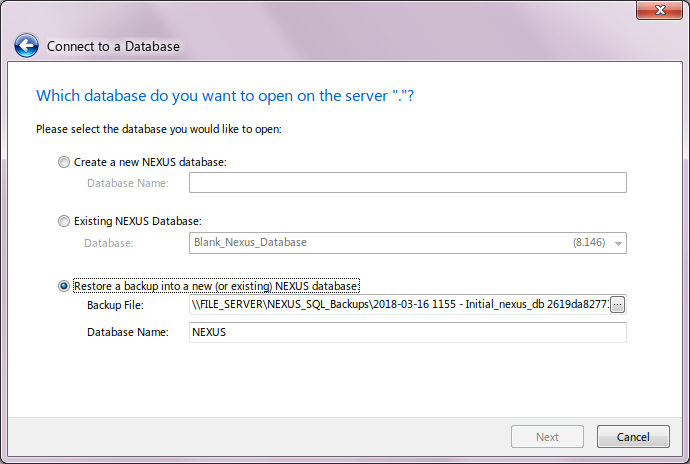
Task: Click the back arrow icon
Action: coord(26,46)
